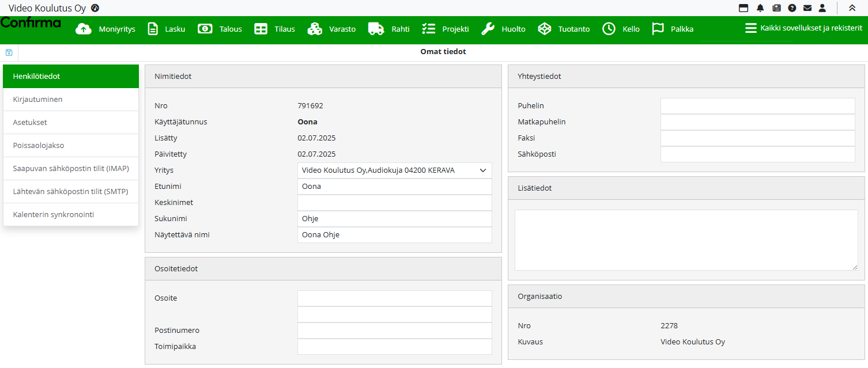
Task: Click the Postinumero input field
Action: tap(395, 331)
